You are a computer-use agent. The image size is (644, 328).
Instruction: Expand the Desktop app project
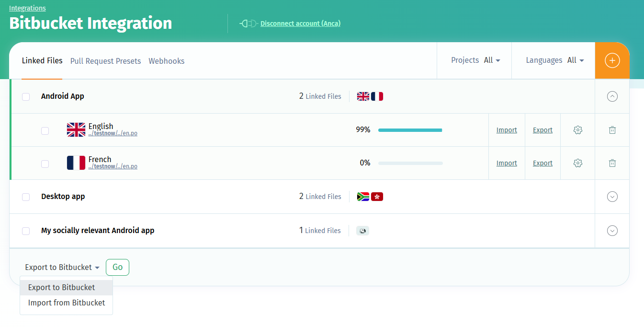(x=612, y=197)
